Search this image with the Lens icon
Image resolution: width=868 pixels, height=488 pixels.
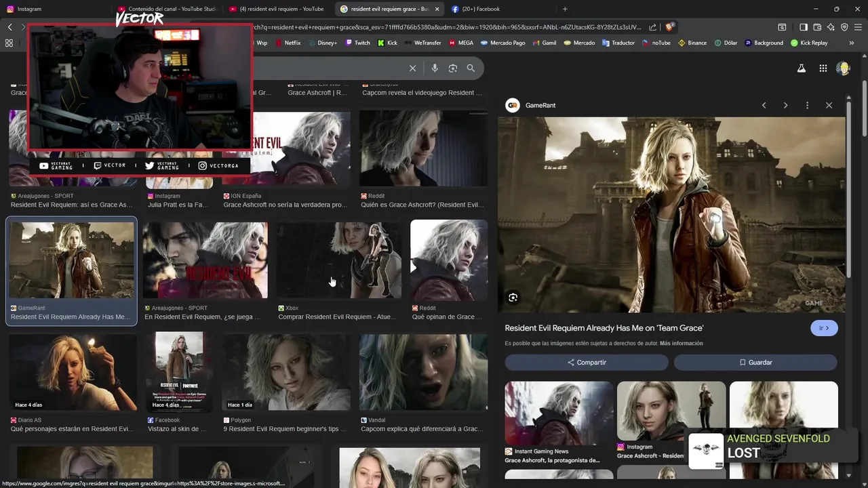[513, 298]
